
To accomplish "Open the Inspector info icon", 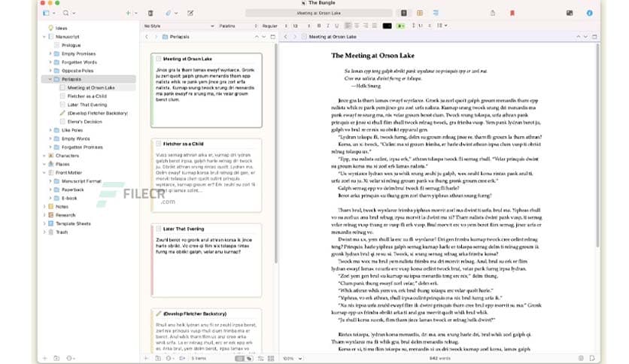I will point(589,14).
